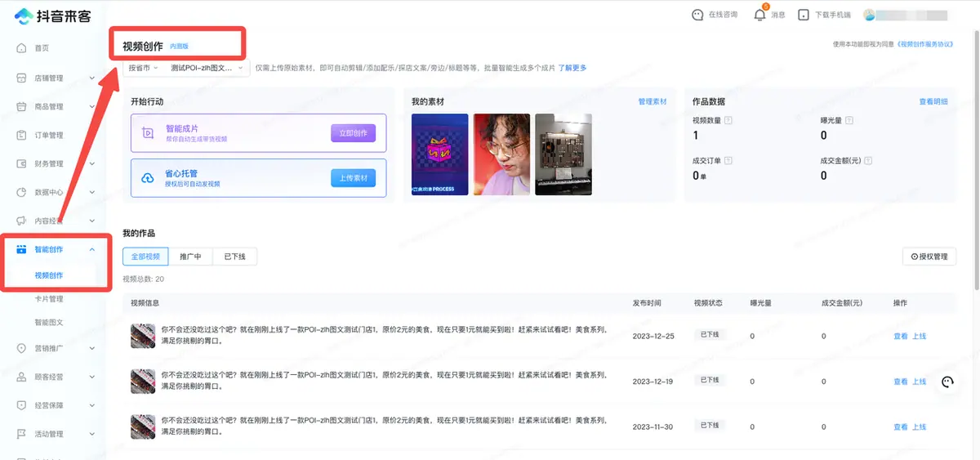980x460 pixels.
Task: Click the 店铺管理 store icon
Action: [22, 78]
